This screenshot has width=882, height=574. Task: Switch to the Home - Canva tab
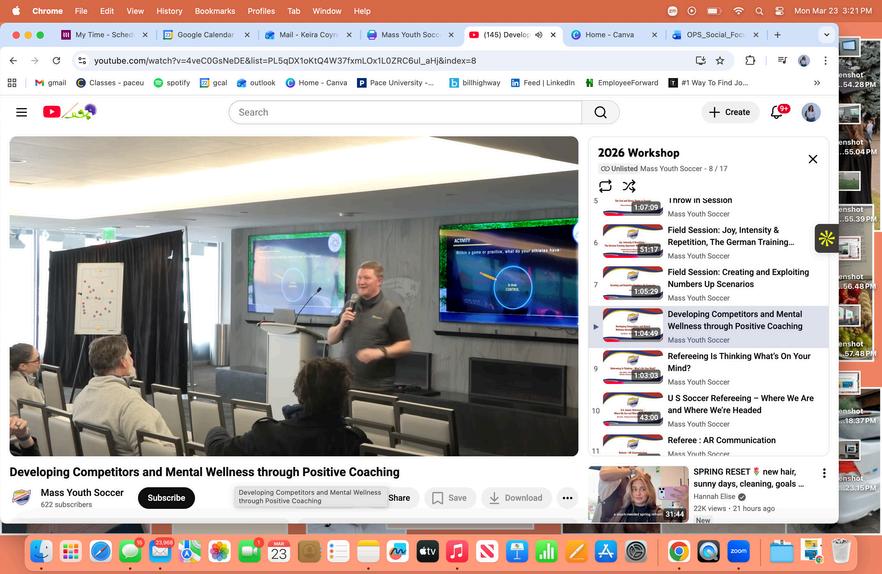coord(609,35)
